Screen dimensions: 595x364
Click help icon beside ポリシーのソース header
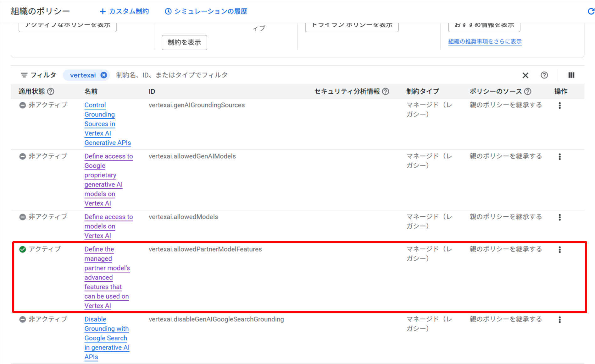(528, 91)
